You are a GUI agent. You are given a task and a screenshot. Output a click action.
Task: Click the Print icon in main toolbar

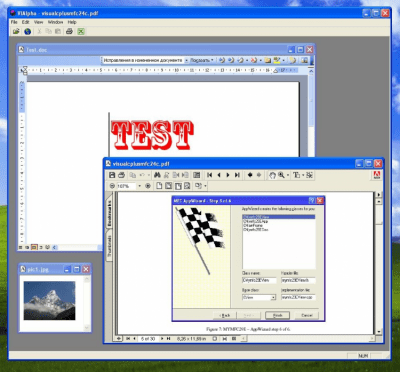click(69, 31)
